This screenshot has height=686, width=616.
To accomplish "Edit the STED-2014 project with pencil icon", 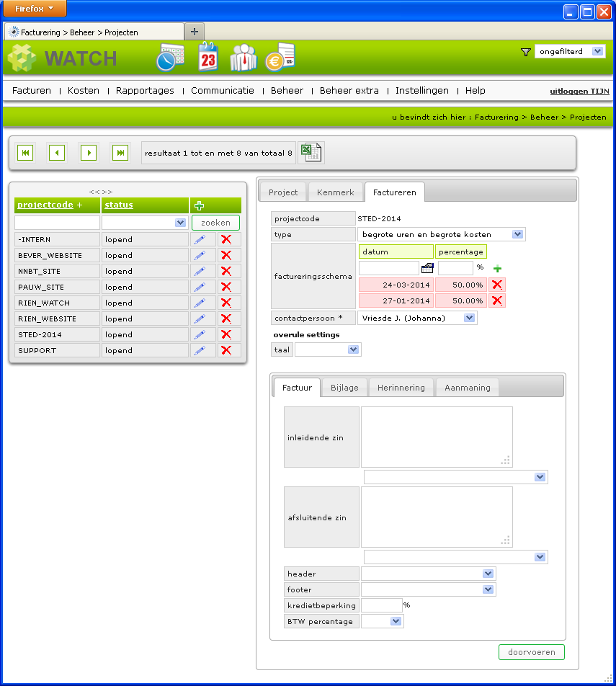I will tap(200, 334).
